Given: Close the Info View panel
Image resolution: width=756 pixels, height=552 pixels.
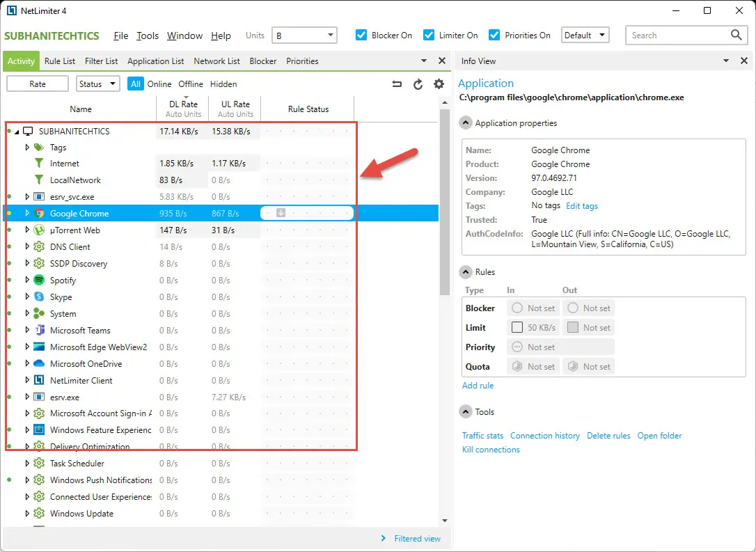Looking at the screenshot, I should pyautogui.click(x=744, y=61).
